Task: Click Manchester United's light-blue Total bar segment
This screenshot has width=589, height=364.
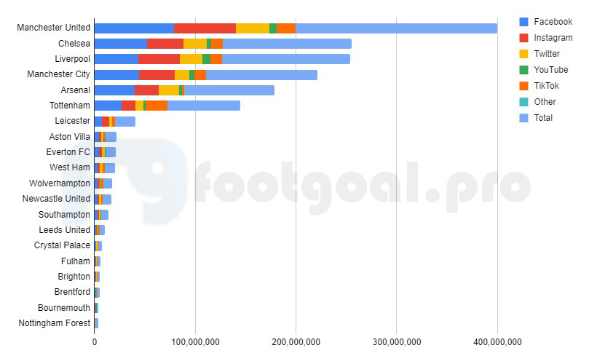Action: 396,28
